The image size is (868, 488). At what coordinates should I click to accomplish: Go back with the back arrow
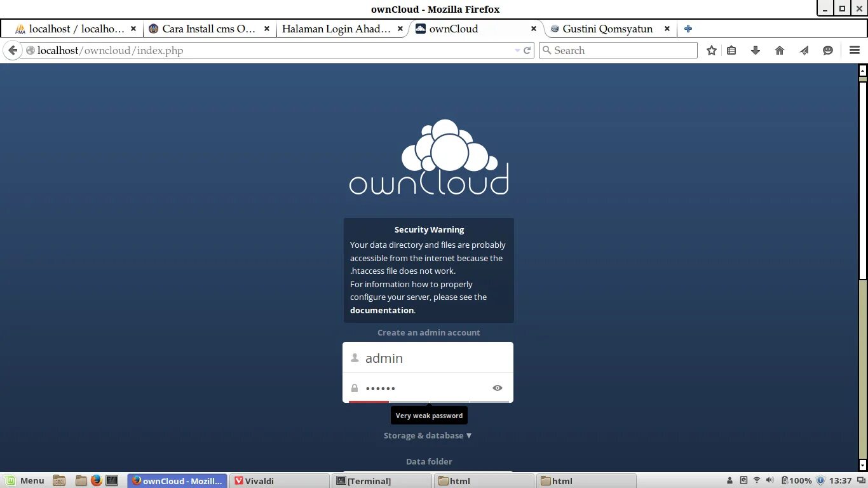tap(12, 50)
